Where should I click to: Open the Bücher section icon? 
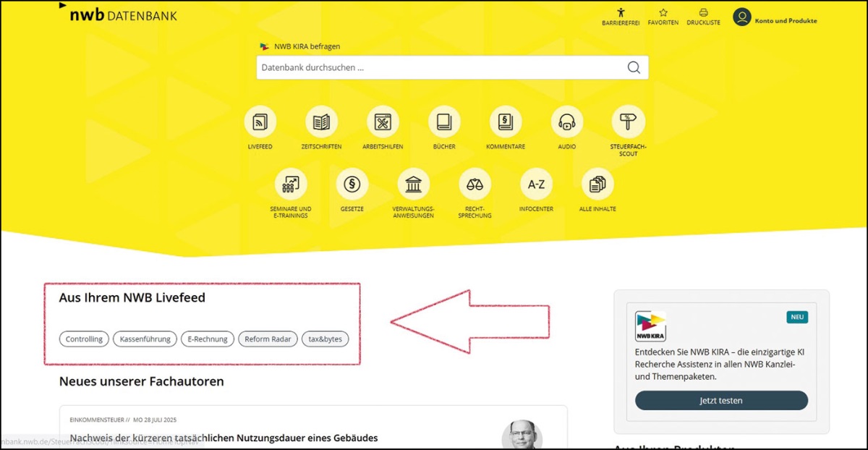pos(444,122)
